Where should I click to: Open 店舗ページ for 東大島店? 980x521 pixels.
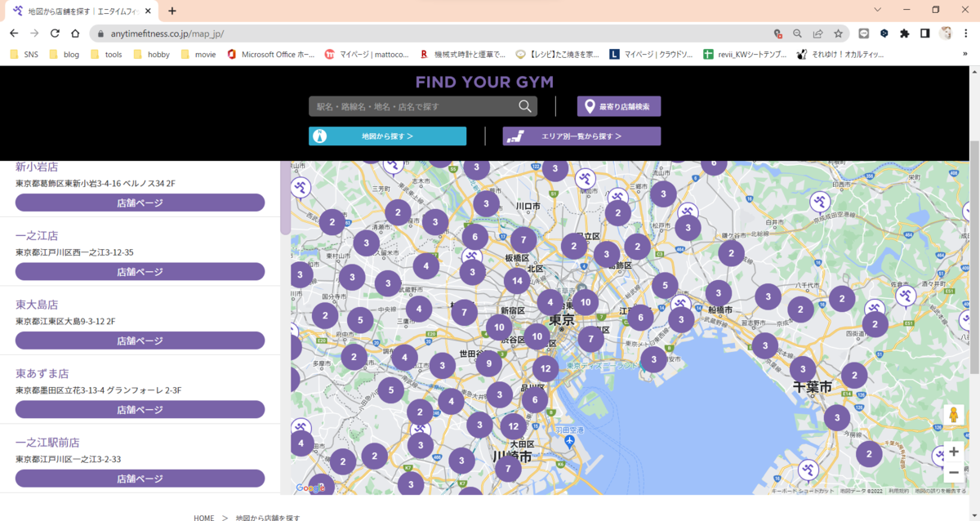140,341
